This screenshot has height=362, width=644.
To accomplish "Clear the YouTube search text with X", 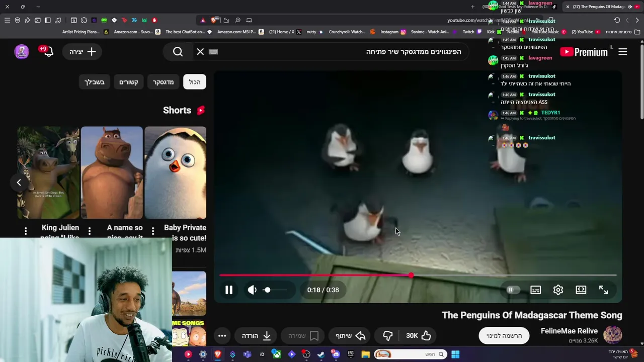I will click(x=200, y=52).
